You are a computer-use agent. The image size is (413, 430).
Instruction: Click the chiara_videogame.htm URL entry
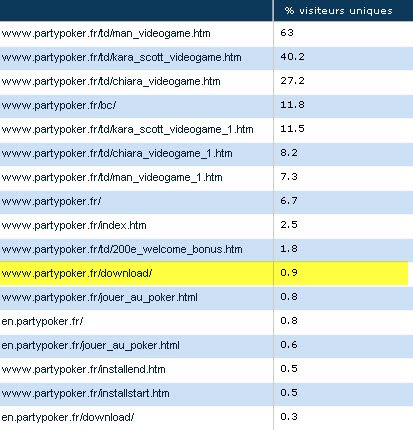[x=111, y=81]
